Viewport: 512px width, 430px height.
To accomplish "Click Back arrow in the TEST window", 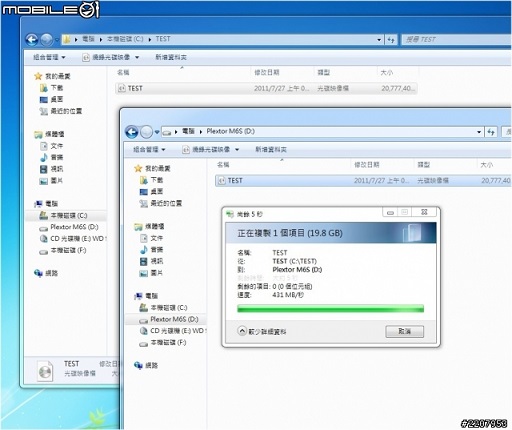I will 32,40.
